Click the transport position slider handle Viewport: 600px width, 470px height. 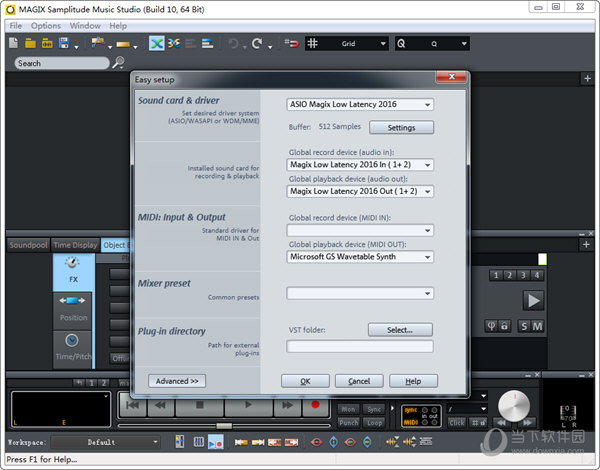(x=224, y=426)
